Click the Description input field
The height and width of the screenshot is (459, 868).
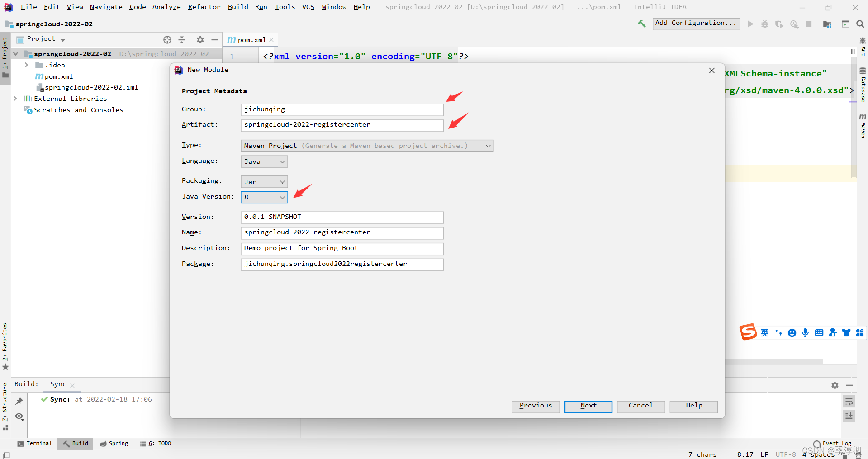[342, 248]
